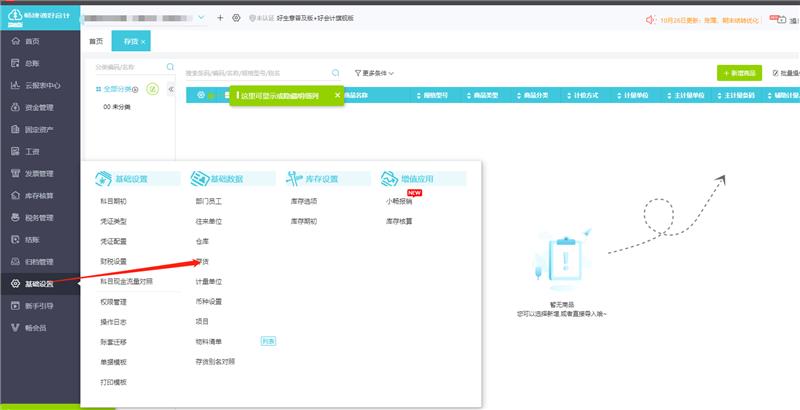Click the gear icon in table header
The width and height of the screenshot is (800, 410).
pos(200,95)
